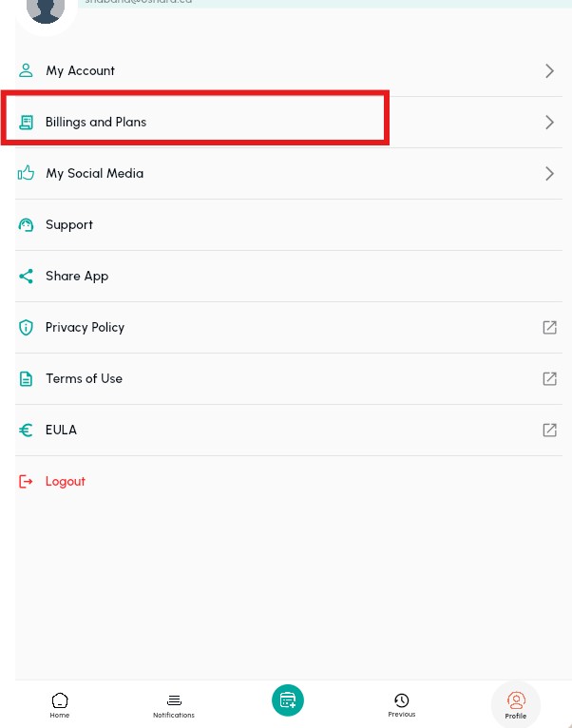
Task: Expand My Account with the chevron arrow
Action: [549, 70]
